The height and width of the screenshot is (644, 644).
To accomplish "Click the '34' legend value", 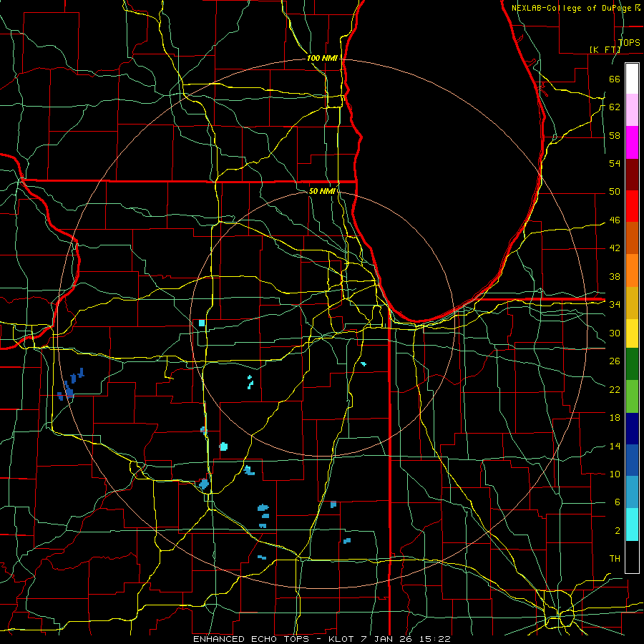I will pos(615,304).
